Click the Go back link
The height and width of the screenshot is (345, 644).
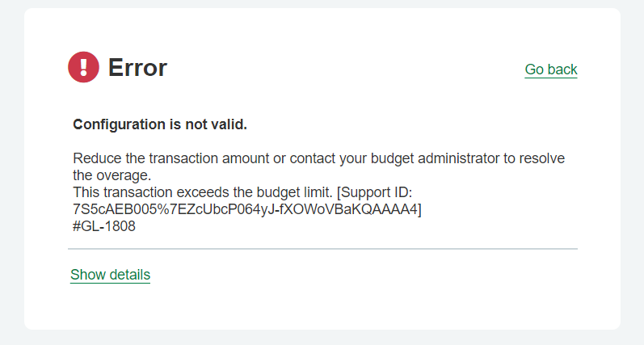click(x=551, y=69)
